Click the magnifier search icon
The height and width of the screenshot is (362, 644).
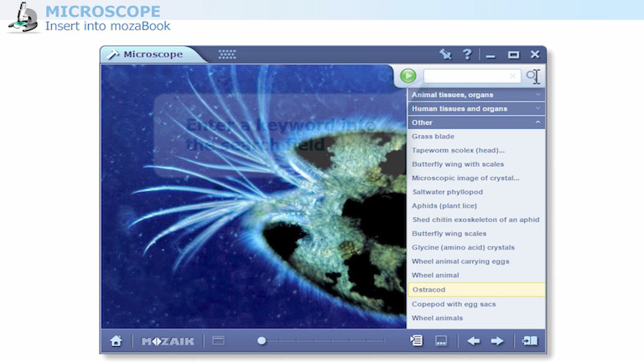tap(532, 76)
